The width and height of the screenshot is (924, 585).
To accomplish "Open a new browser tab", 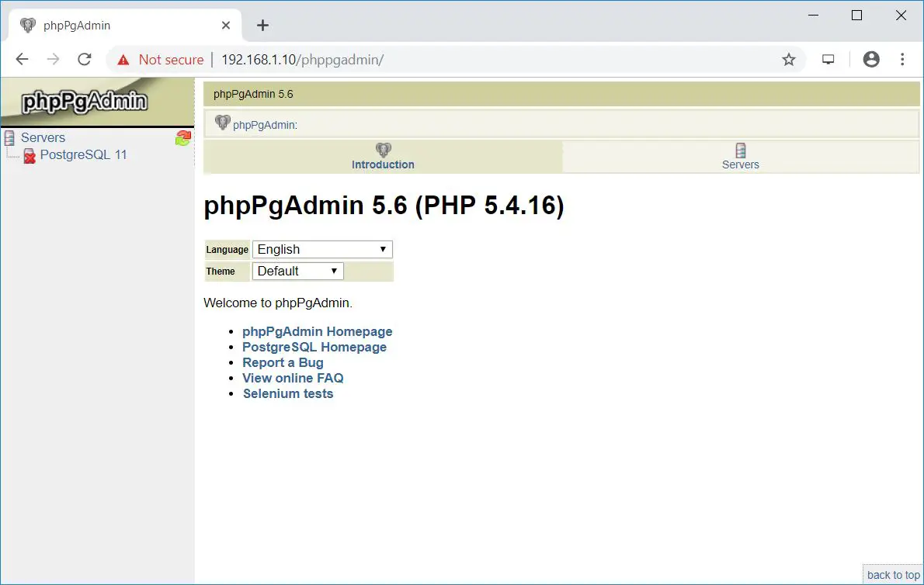I will click(262, 26).
